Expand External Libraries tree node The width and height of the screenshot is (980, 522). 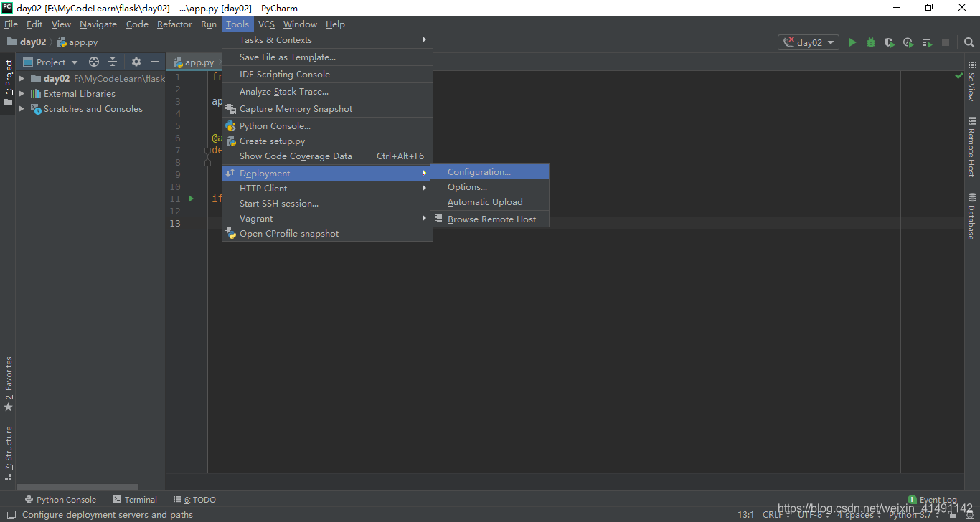22,94
